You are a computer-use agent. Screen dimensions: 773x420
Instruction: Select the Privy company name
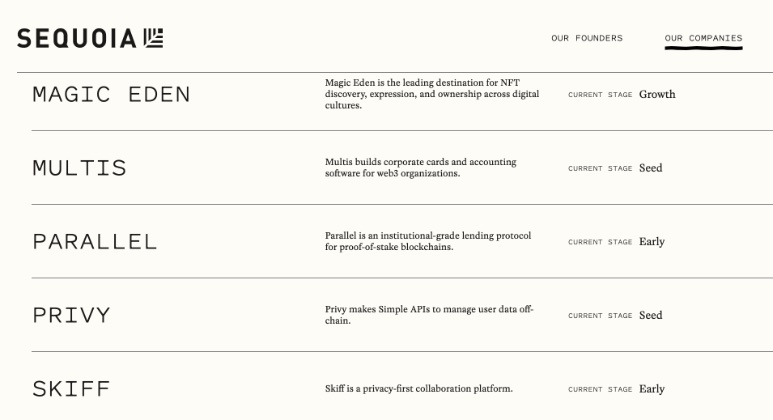71,316
